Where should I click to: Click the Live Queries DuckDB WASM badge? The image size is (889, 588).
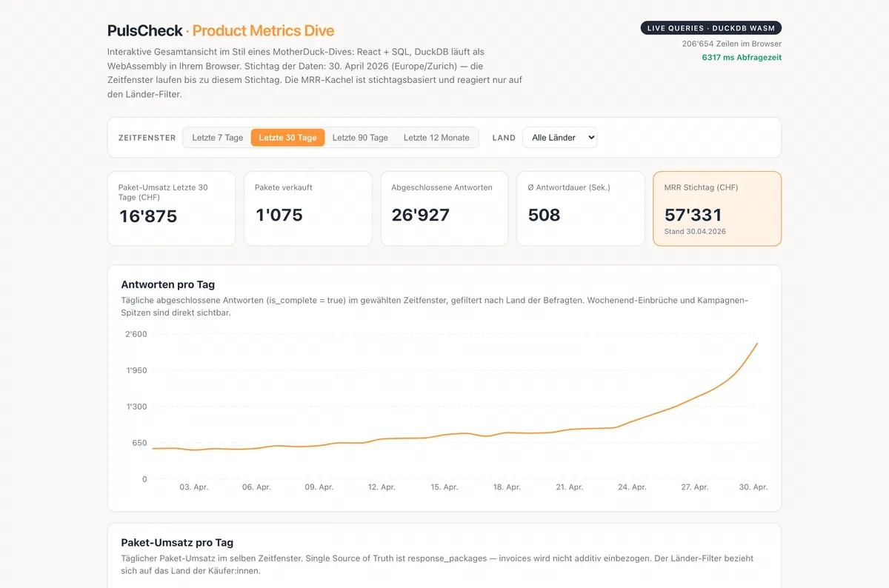[710, 28]
